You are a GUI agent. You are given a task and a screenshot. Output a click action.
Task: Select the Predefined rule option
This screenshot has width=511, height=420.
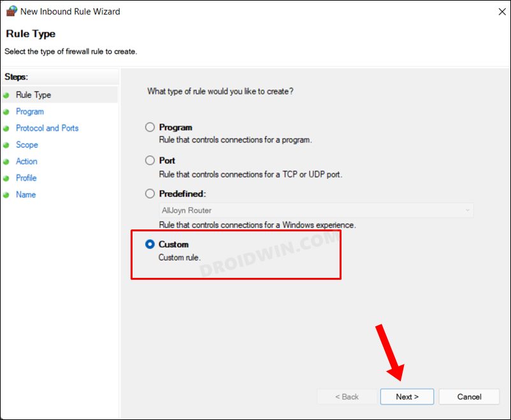pos(150,193)
